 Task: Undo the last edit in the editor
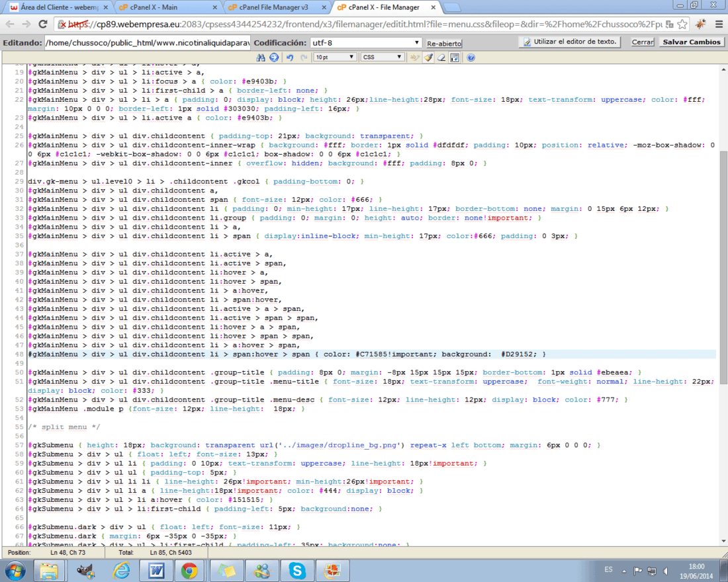pos(290,58)
